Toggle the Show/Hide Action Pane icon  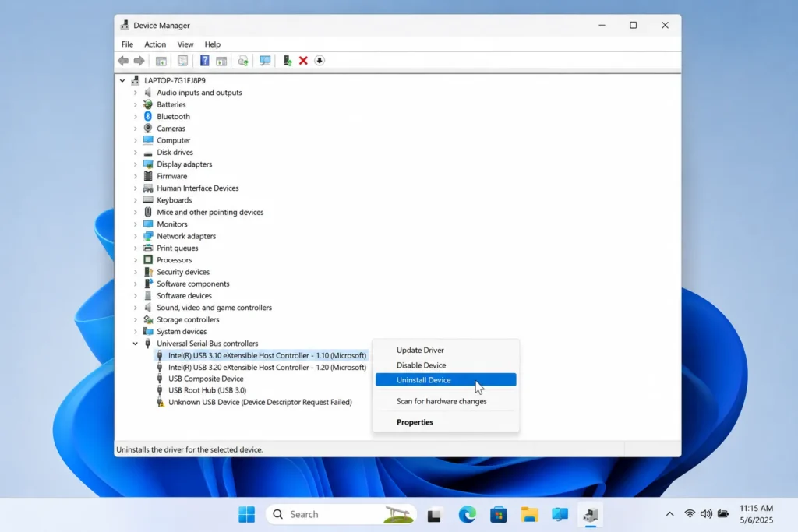(x=221, y=61)
